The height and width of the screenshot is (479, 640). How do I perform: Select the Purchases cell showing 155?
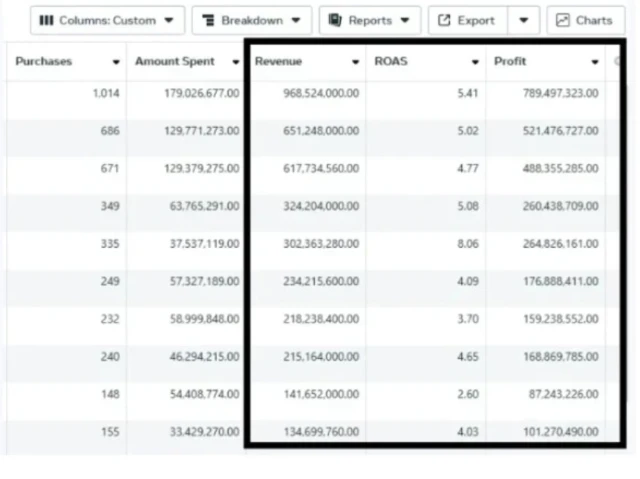point(110,432)
